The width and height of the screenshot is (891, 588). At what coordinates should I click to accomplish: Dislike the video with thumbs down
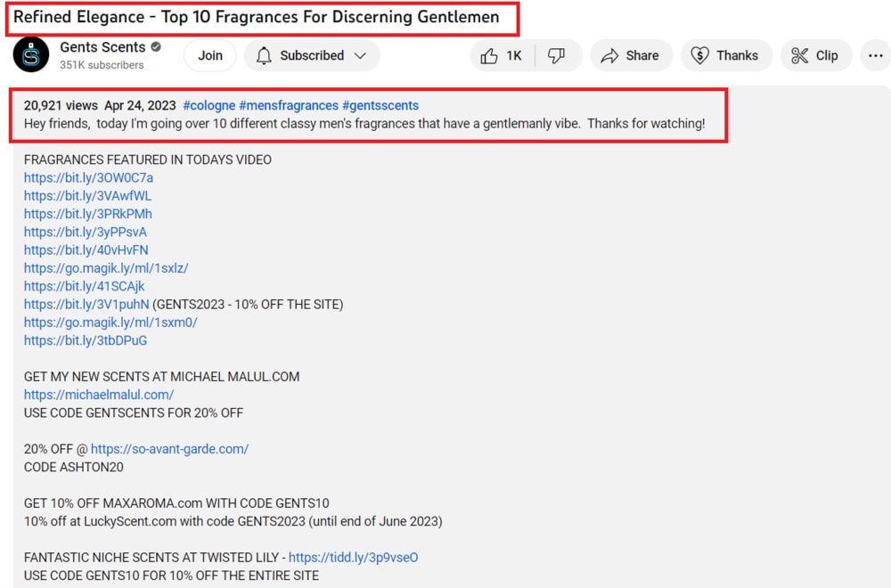click(x=556, y=55)
